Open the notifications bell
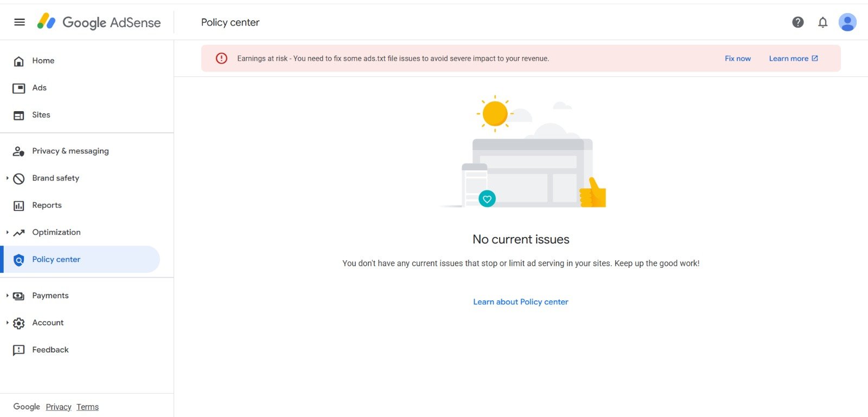 pyautogui.click(x=822, y=22)
